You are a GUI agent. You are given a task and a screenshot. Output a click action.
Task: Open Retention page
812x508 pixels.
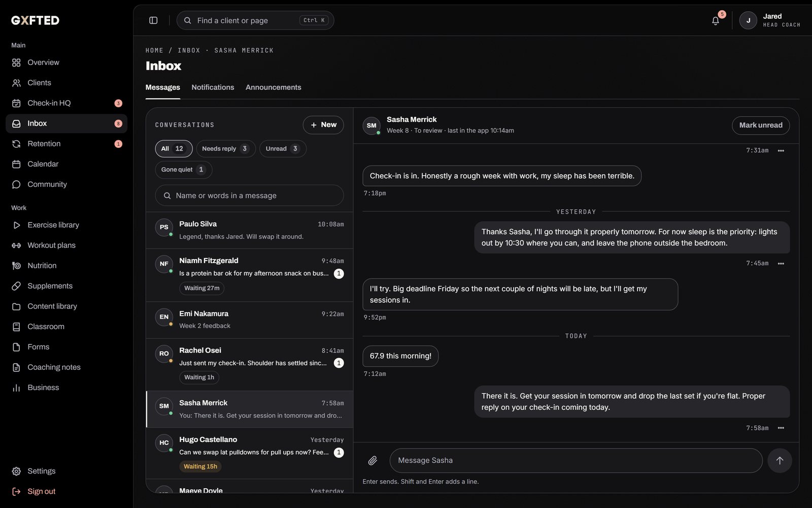pyautogui.click(x=66, y=144)
